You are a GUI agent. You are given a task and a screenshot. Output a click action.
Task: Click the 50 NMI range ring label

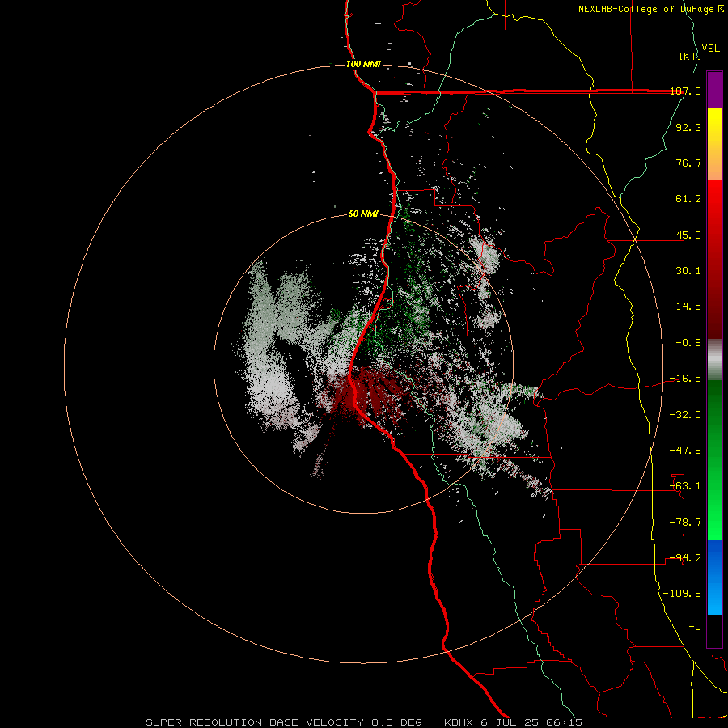coord(363,214)
